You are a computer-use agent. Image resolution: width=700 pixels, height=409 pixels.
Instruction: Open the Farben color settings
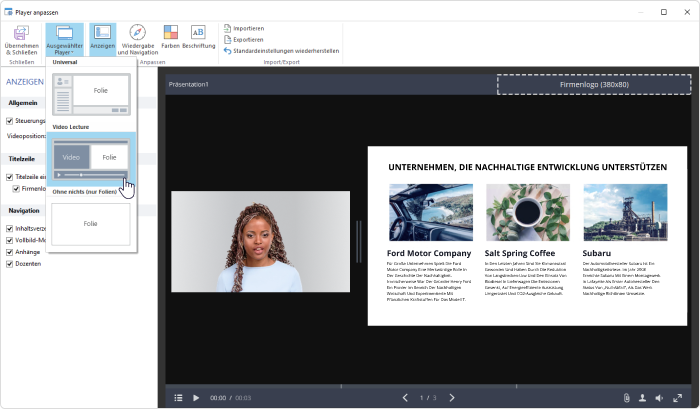pos(171,37)
